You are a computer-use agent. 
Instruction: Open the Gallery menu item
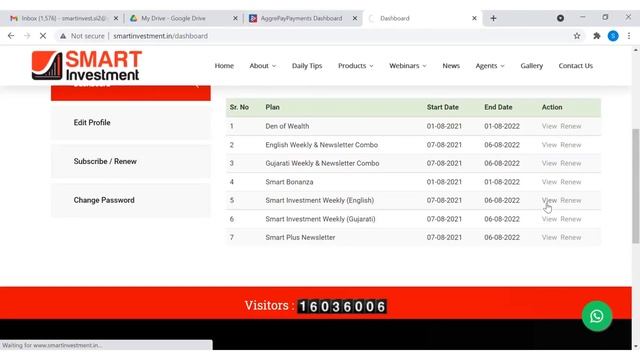coord(531,66)
